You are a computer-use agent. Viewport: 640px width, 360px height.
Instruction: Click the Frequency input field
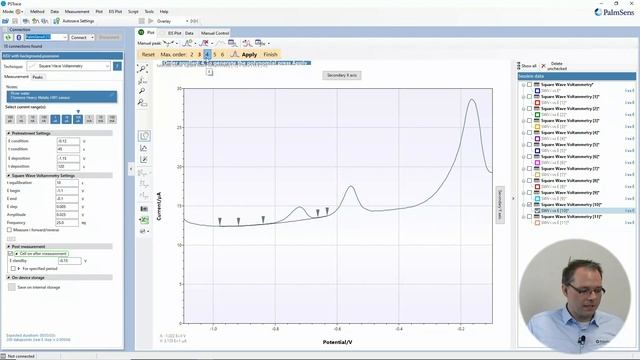(67, 223)
